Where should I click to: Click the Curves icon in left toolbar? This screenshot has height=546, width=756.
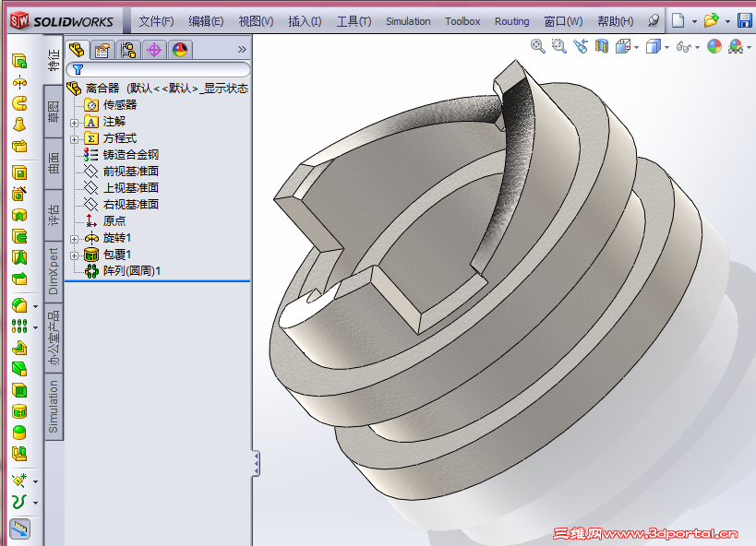(x=19, y=502)
